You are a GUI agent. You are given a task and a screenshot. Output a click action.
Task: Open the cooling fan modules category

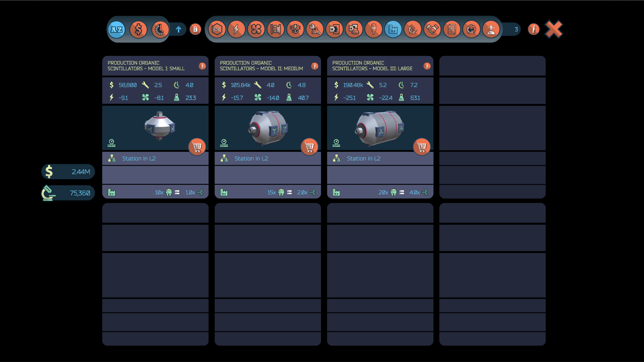pyautogui.click(x=256, y=29)
